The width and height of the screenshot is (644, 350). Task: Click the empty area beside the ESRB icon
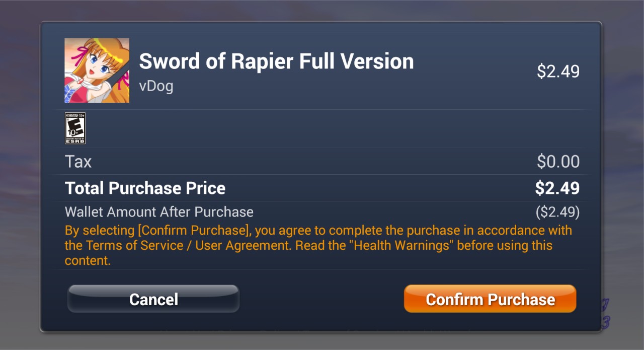(336, 128)
